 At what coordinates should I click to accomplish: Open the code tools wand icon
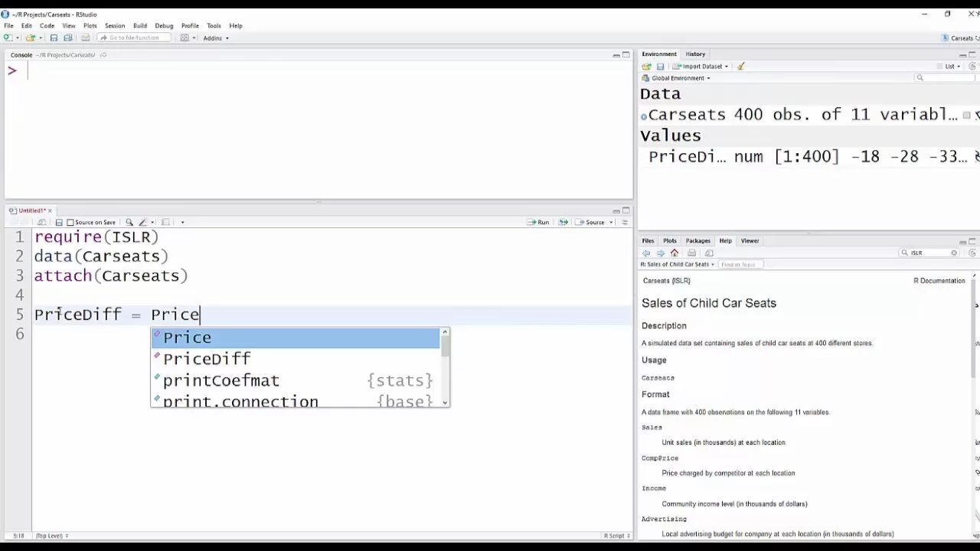[144, 222]
